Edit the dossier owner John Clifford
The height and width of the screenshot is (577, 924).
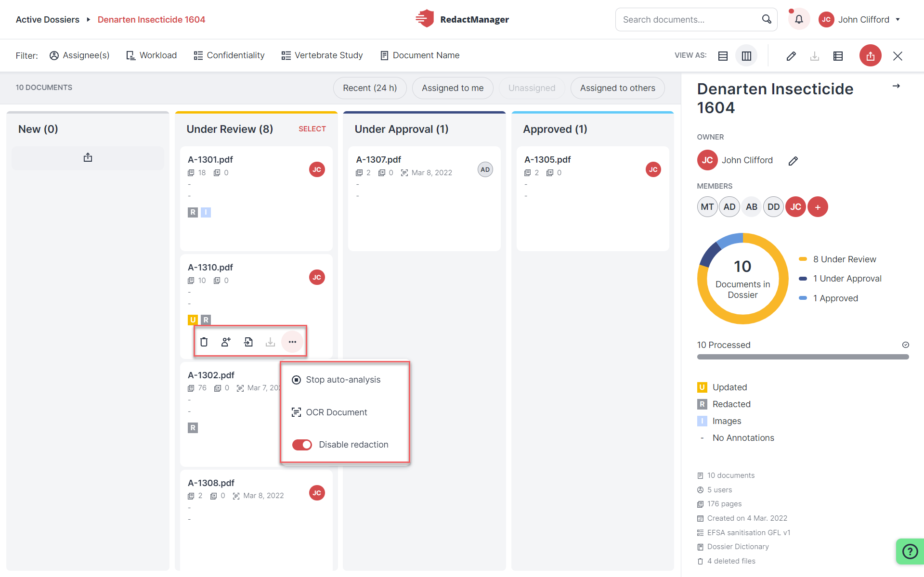click(793, 161)
